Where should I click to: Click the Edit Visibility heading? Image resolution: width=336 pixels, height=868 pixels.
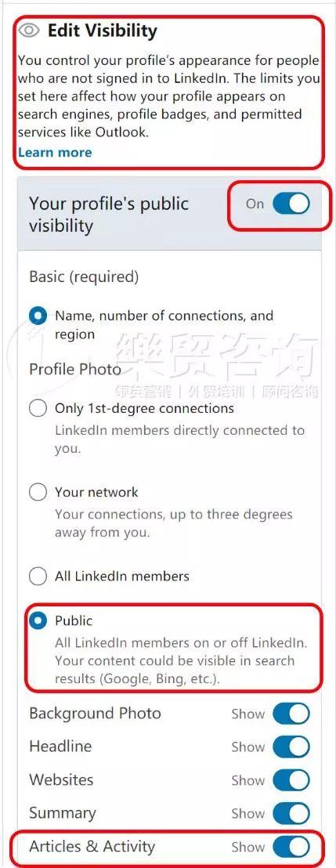[x=103, y=31]
